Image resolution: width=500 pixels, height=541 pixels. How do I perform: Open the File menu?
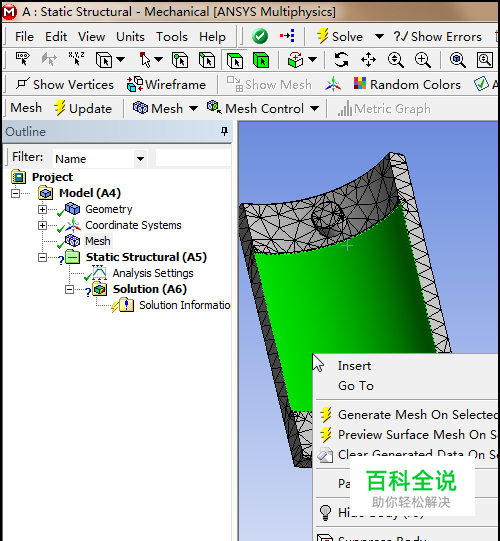coord(24,37)
